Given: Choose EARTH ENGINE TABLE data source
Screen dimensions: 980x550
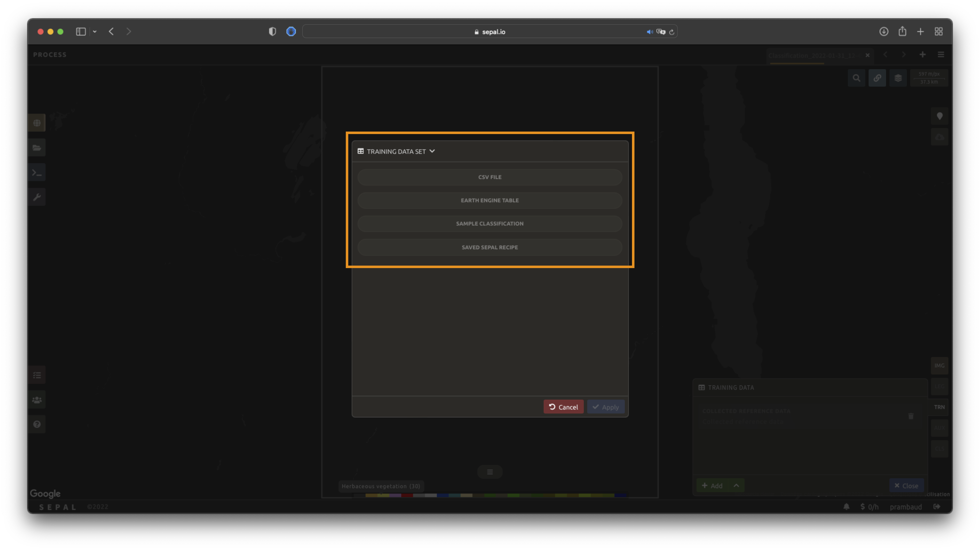Looking at the screenshot, I should 490,201.
